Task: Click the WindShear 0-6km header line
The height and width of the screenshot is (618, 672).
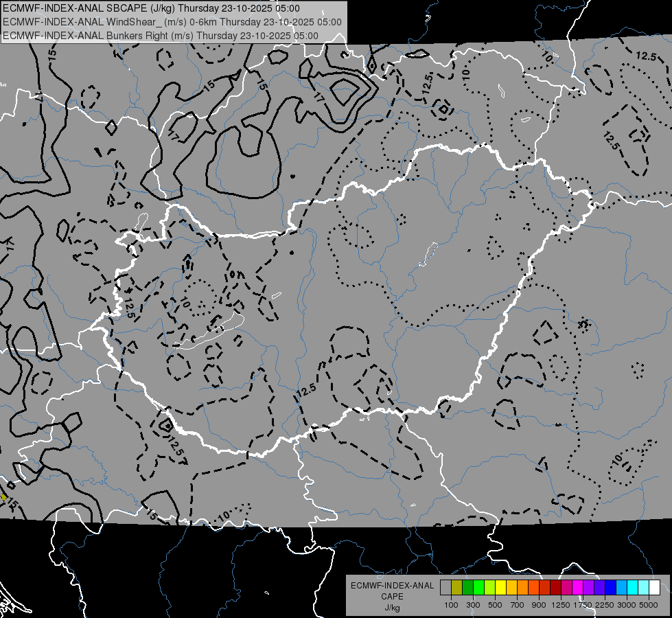Action: pos(172,22)
